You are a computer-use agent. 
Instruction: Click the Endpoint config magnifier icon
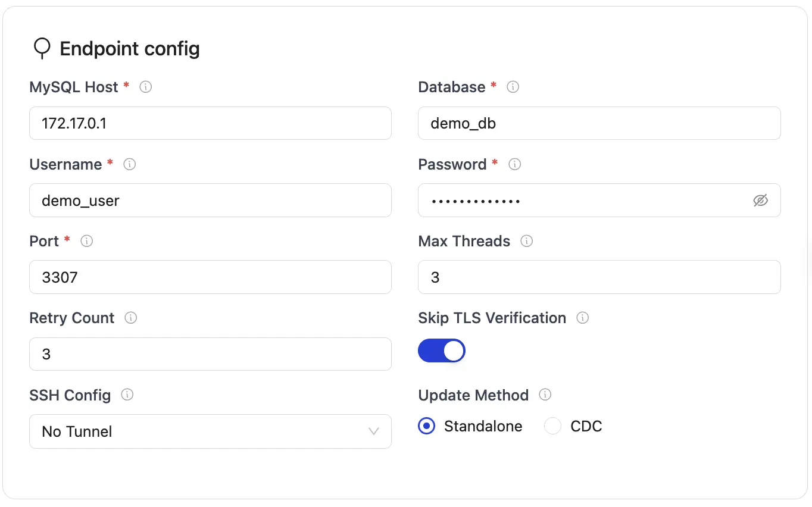tap(42, 48)
